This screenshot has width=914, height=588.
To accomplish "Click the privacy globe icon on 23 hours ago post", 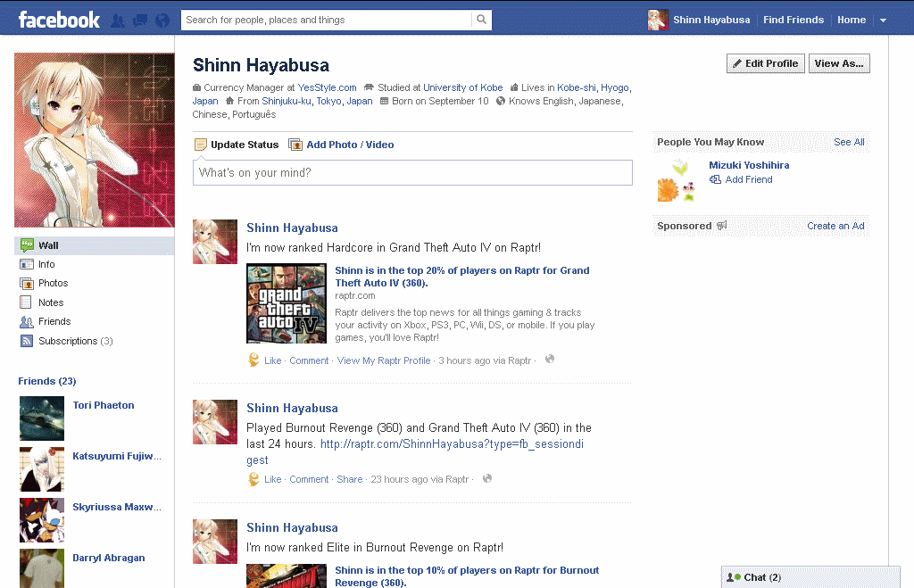I will (487, 478).
